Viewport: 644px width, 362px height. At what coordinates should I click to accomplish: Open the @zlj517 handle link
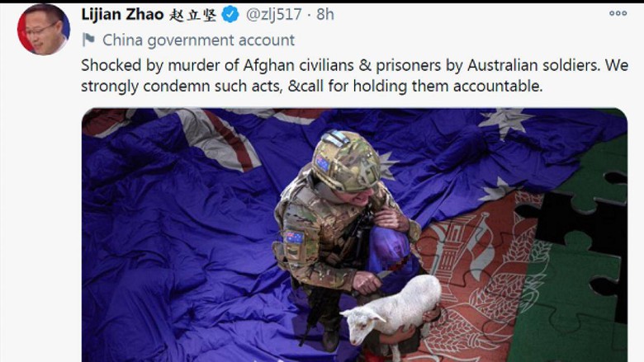point(273,14)
